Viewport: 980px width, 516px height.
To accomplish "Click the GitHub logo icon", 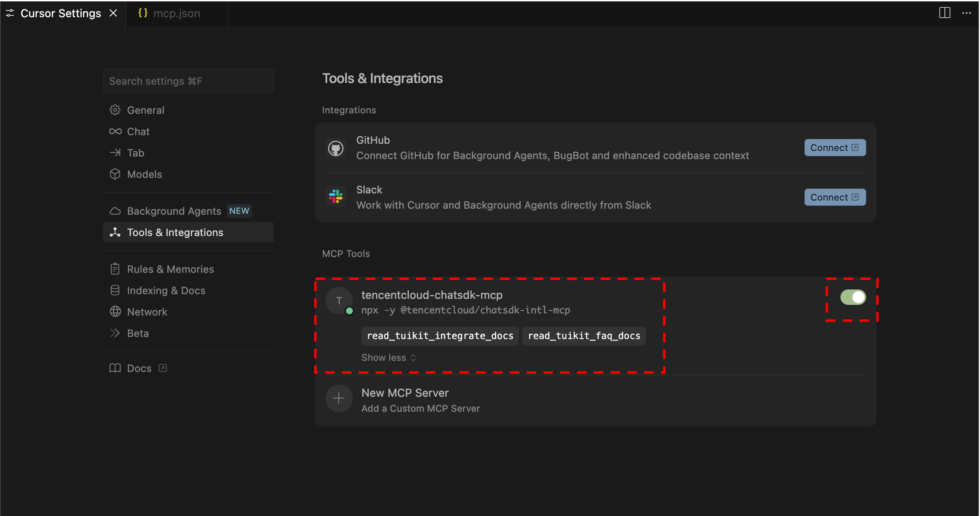I will tap(336, 148).
